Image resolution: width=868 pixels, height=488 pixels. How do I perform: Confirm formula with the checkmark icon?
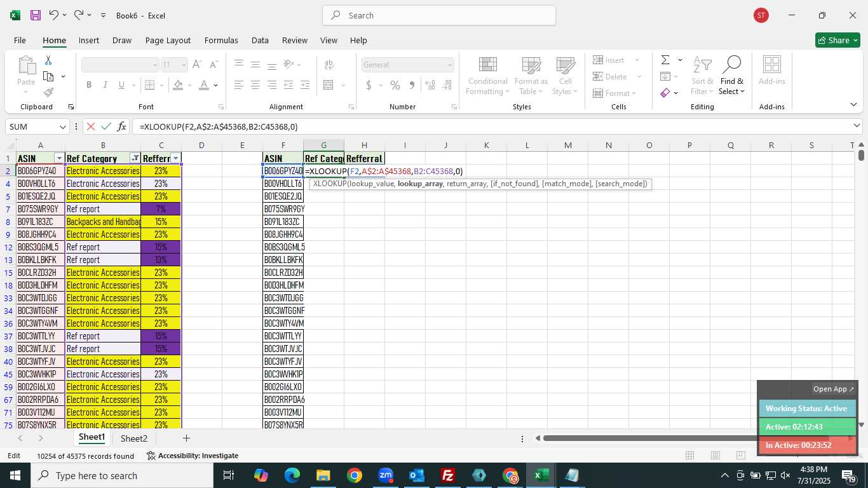[106, 126]
